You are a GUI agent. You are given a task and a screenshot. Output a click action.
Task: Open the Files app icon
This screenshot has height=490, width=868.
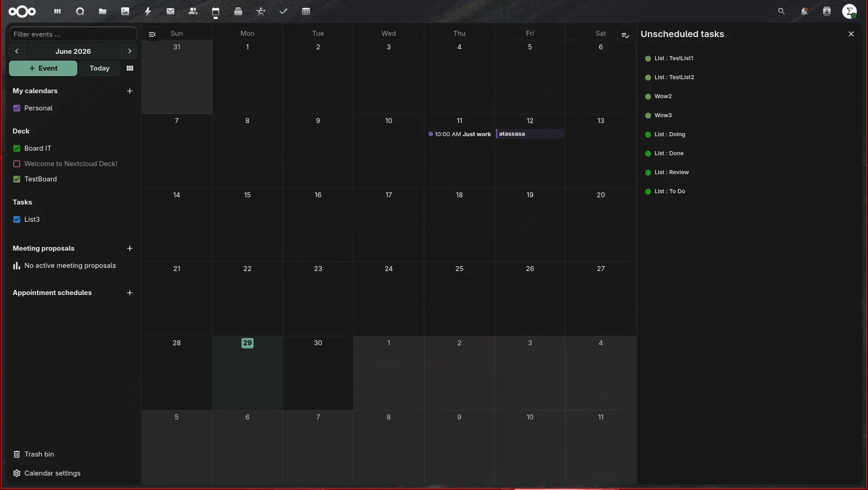[103, 11]
